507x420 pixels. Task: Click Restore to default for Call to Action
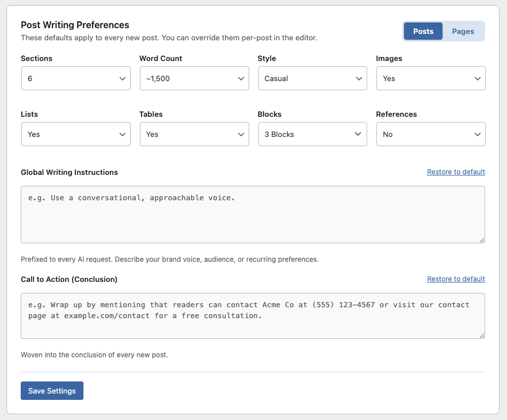456,279
